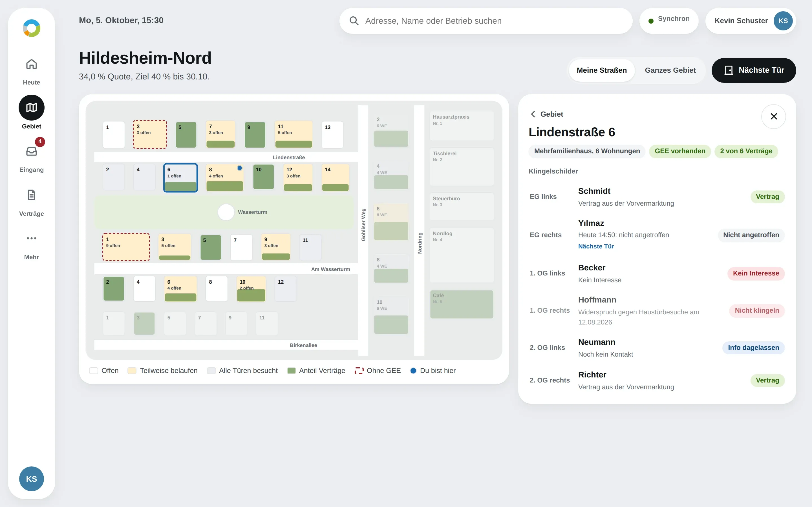Open the Heute home icon

[32, 64]
